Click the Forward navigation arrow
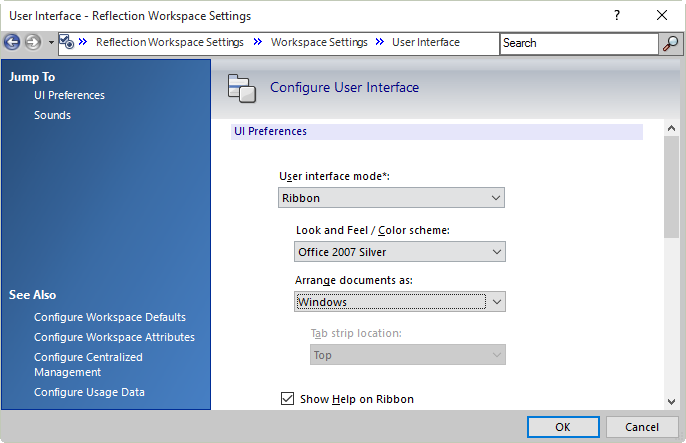 click(x=33, y=43)
